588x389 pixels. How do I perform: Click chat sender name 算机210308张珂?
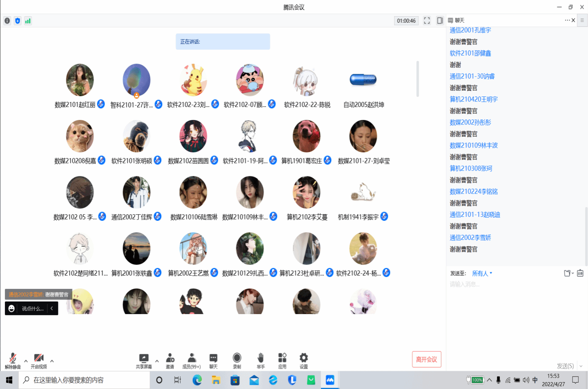[471, 169]
